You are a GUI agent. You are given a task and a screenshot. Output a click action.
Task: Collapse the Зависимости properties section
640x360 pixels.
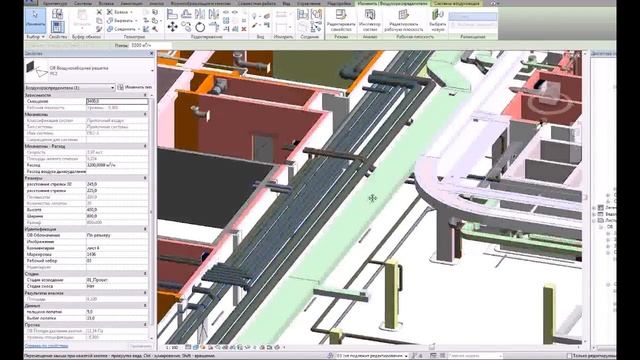145,95
